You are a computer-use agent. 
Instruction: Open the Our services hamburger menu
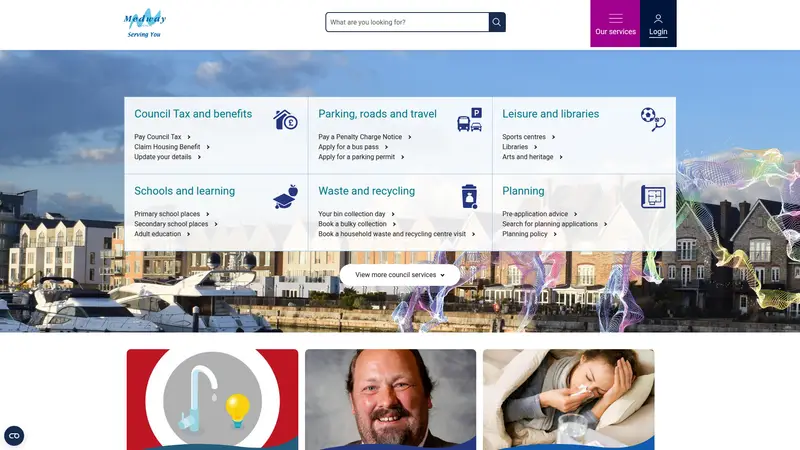click(x=615, y=23)
